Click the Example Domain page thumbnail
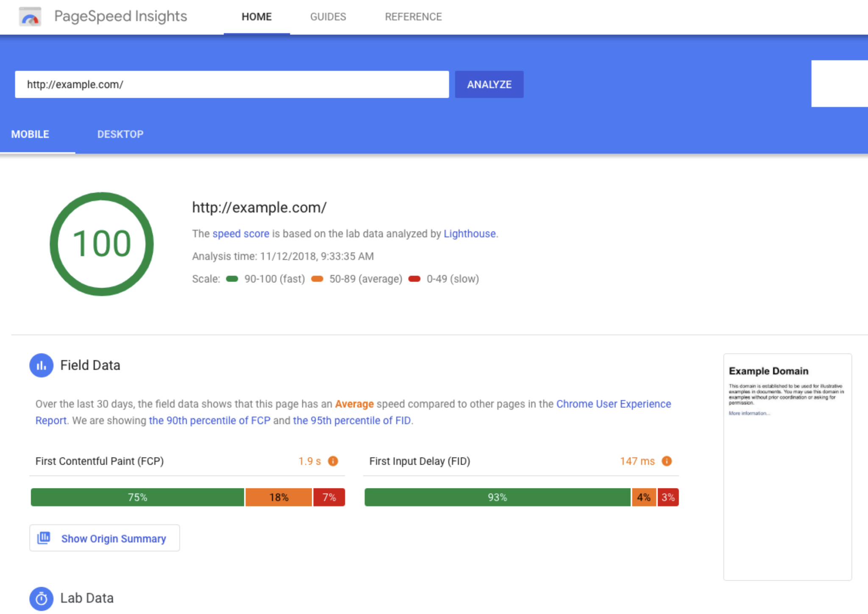The image size is (868, 614). click(787, 467)
